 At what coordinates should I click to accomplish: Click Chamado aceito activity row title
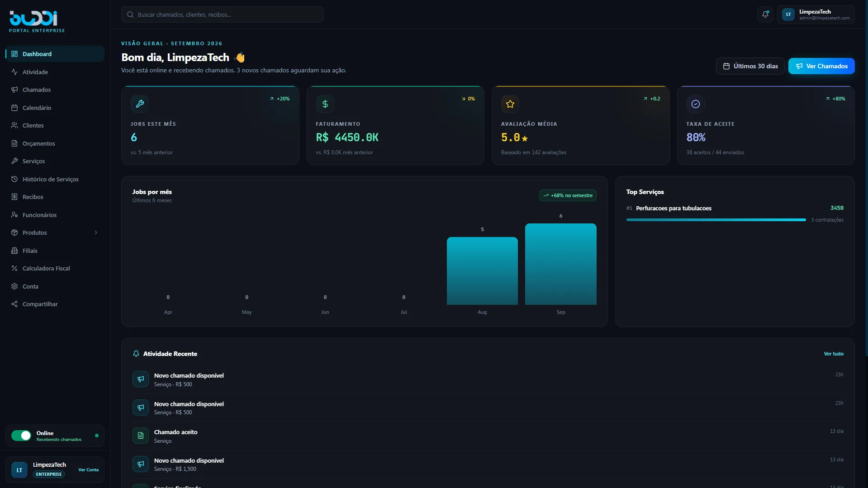click(175, 432)
